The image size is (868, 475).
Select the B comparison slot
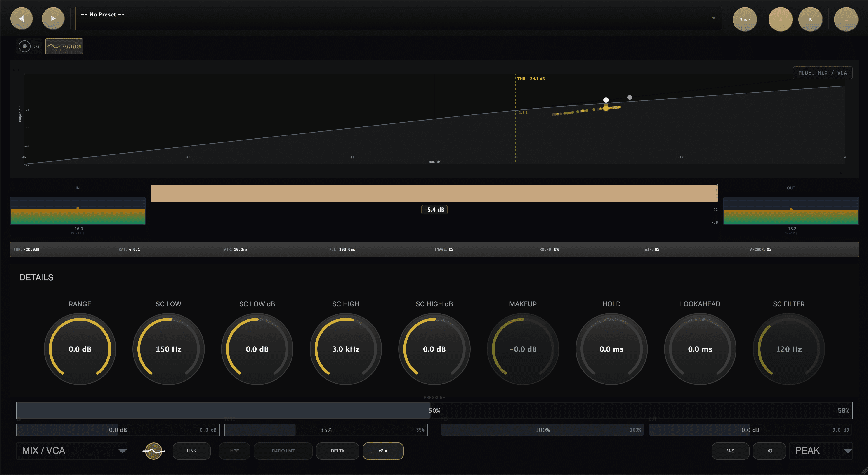pyautogui.click(x=810, y=19)
